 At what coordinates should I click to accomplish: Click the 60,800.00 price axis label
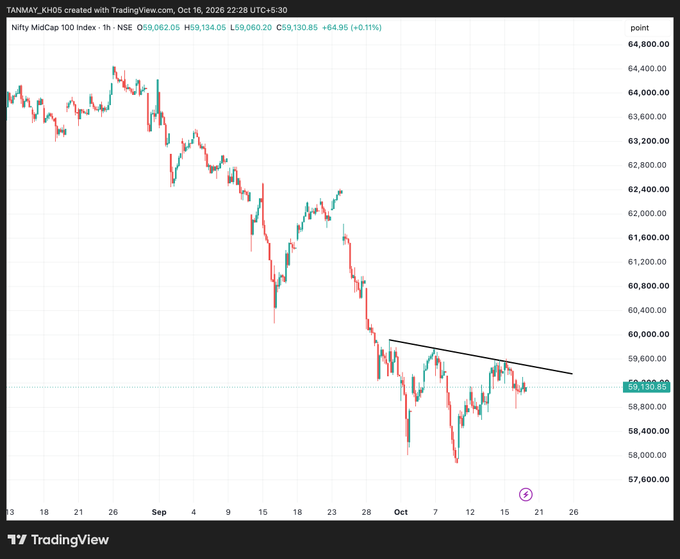point(648,286)
